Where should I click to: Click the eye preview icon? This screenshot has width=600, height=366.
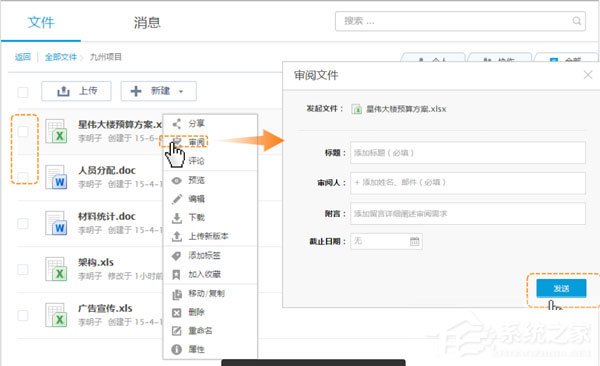coord(176,180)
